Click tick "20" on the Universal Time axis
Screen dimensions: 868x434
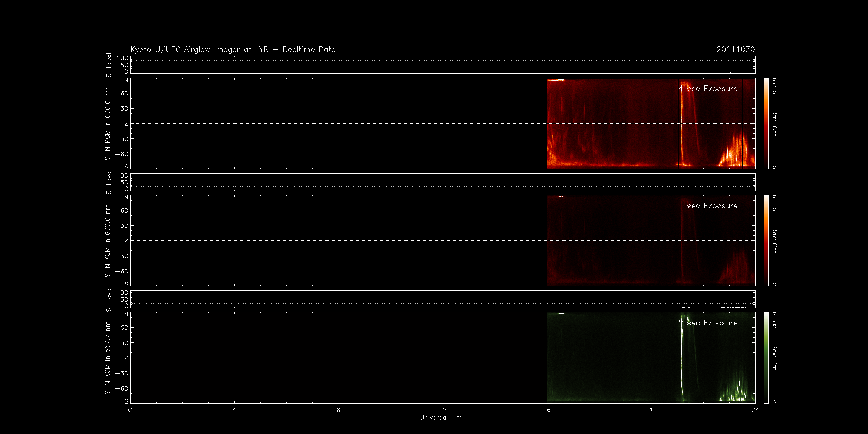click(651, 410)
